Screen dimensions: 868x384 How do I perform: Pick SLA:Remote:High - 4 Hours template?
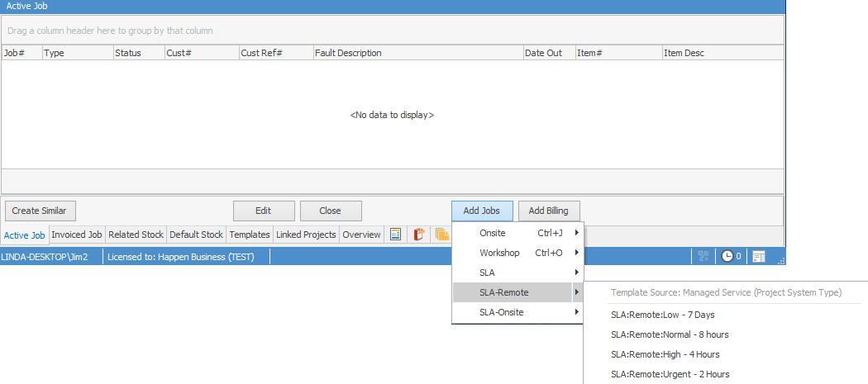pos(665,354)
